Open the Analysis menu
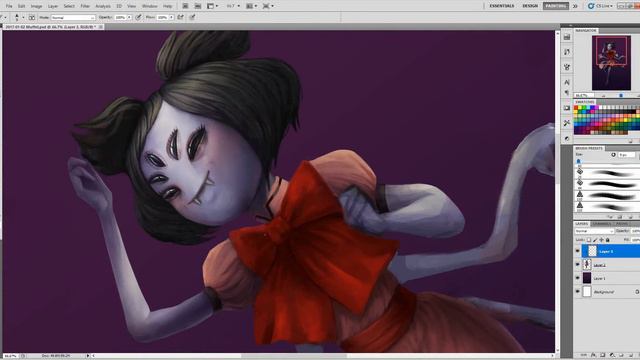Screen dimensions: 640x360 (103, 6)
